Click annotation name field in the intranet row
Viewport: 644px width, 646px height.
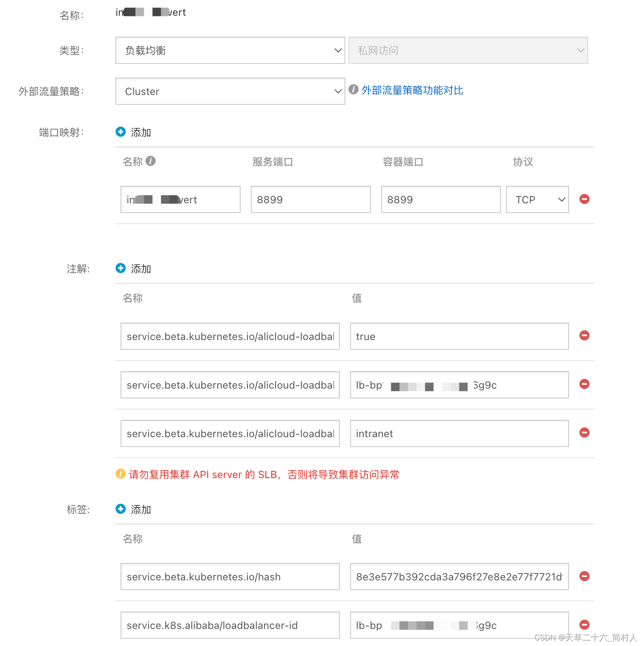[x=230, y=433]
